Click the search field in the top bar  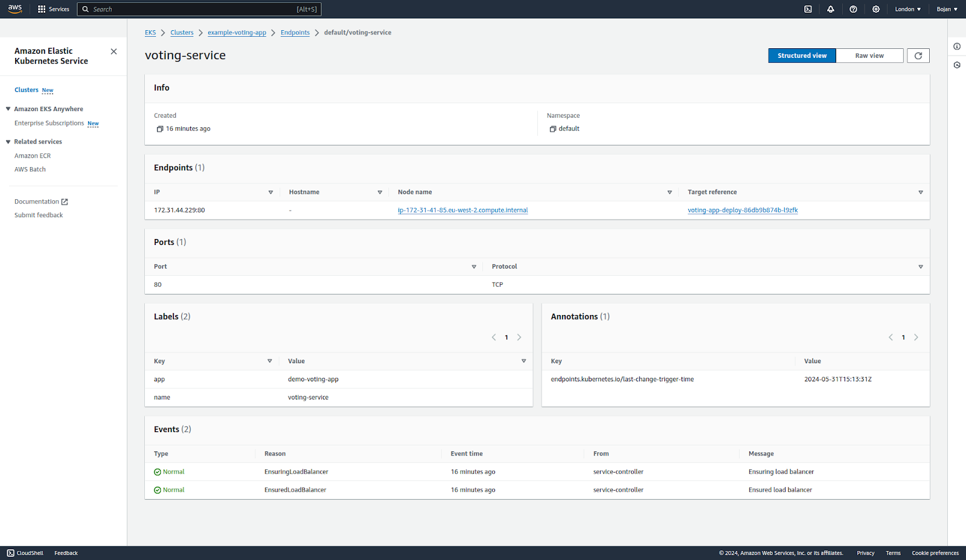tap(199, 9)
